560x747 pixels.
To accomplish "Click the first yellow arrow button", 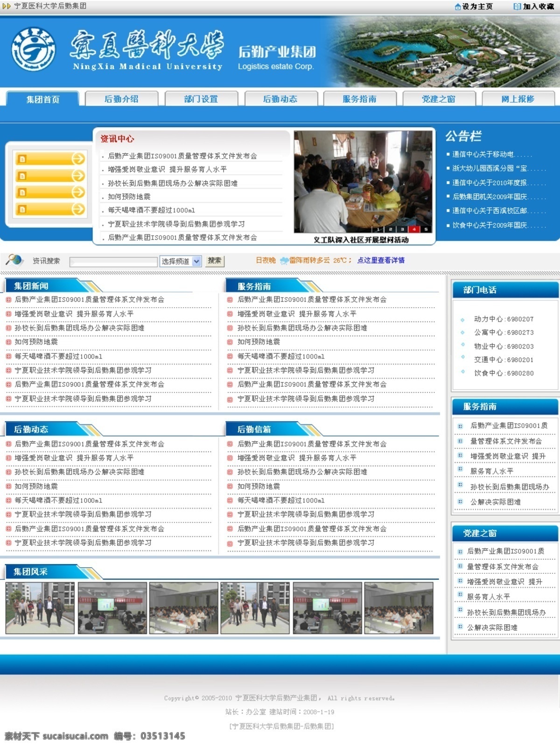I will 50,159.
